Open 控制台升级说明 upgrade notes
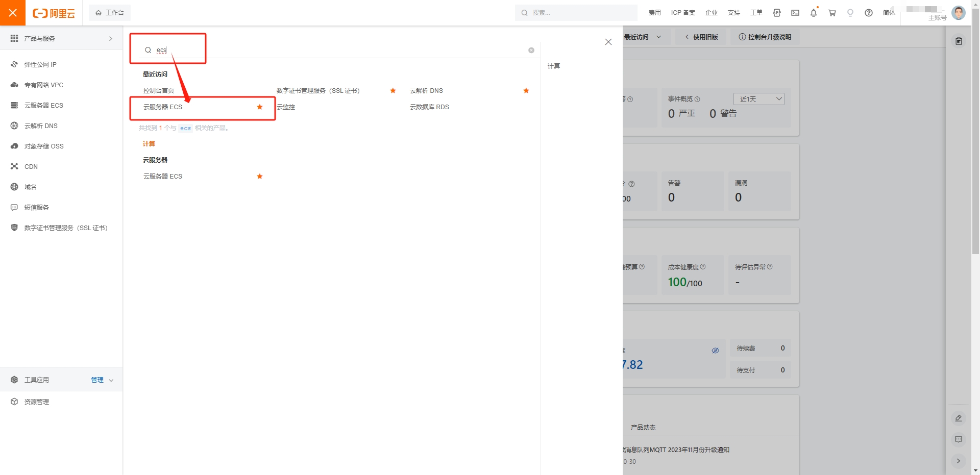The width and height of the screenshot is (980, 475). coord(765,37)
